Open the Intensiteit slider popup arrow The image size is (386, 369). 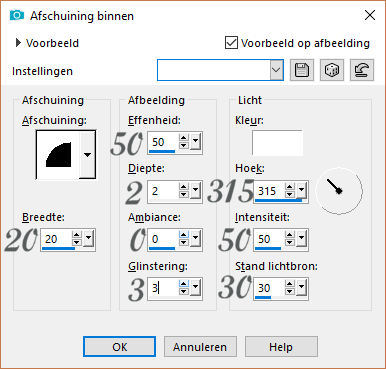tap(301, 238)
